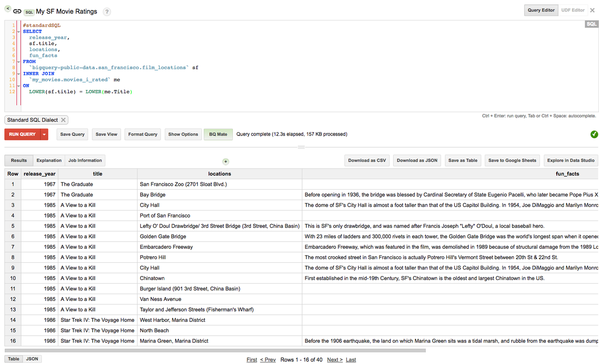
Task: Close the editor with the X icon
Action: [x=592, y=10]
